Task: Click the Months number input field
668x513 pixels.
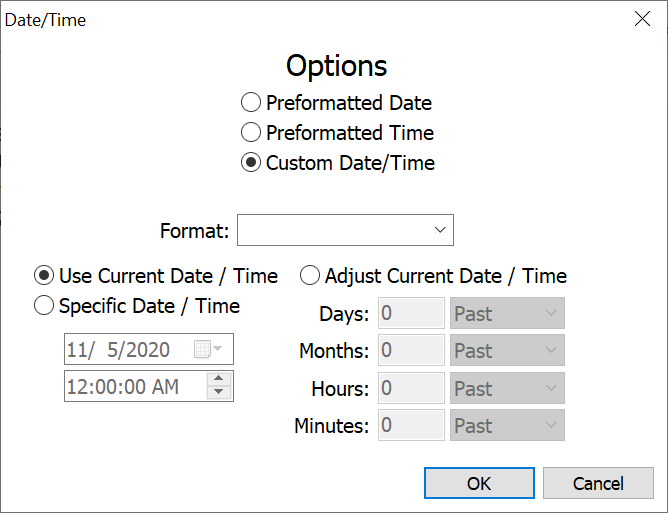Action: pos(411,351)
